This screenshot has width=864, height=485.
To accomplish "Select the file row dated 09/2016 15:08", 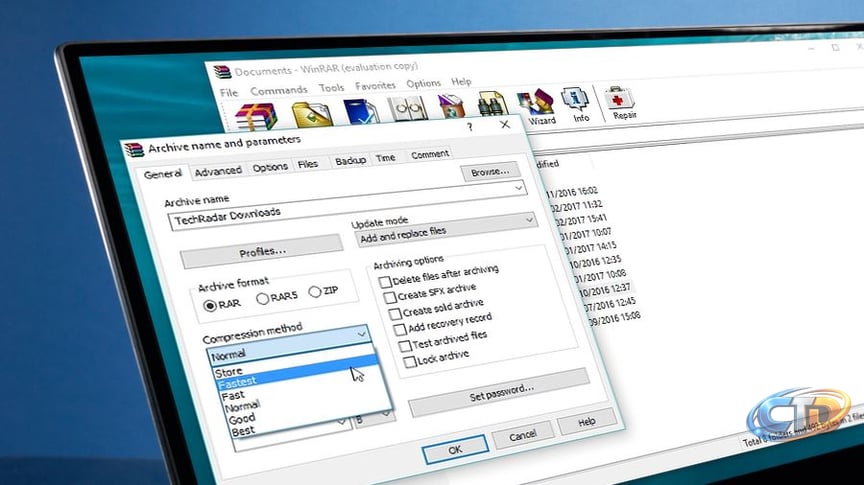I will point(613,318).
